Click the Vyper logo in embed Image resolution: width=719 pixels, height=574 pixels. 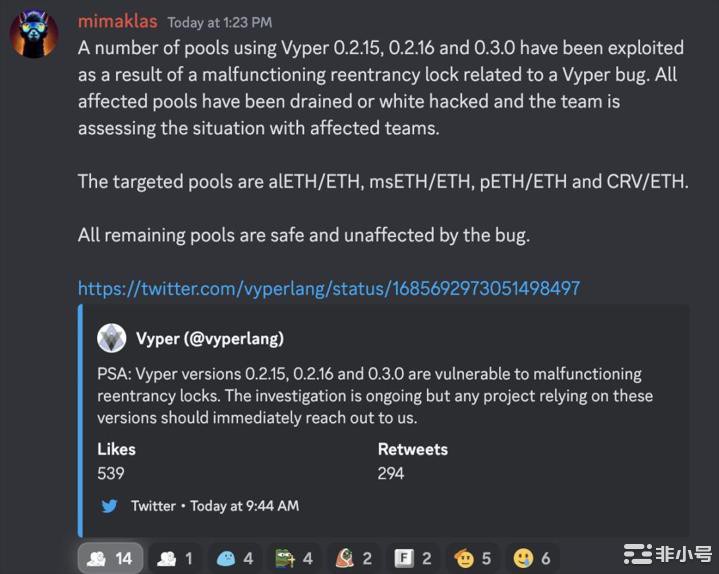[x=111, y=338]
